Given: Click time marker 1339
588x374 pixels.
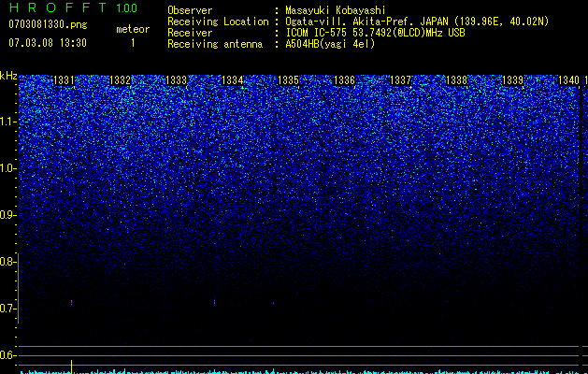Looking at the screenshot, I should [512, 80].
